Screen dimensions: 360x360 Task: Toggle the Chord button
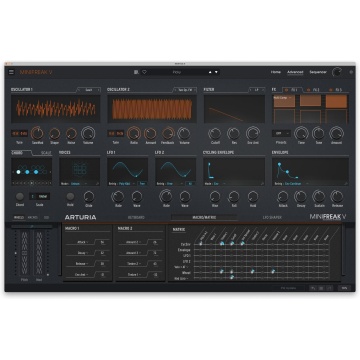pyautogui.click(x=20, y=196)
